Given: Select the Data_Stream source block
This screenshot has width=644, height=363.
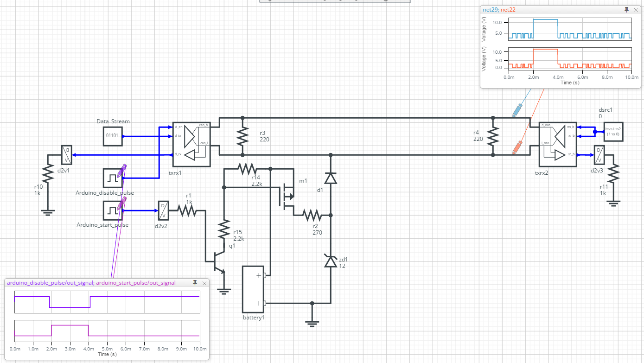Looking at the screenshot, I should click(113, 136).
